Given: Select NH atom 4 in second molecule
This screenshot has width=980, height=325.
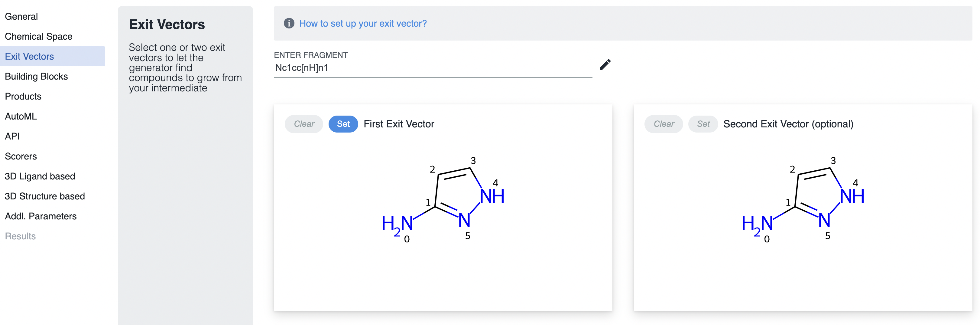Looking at the screenshot, I should coord(852,196).
